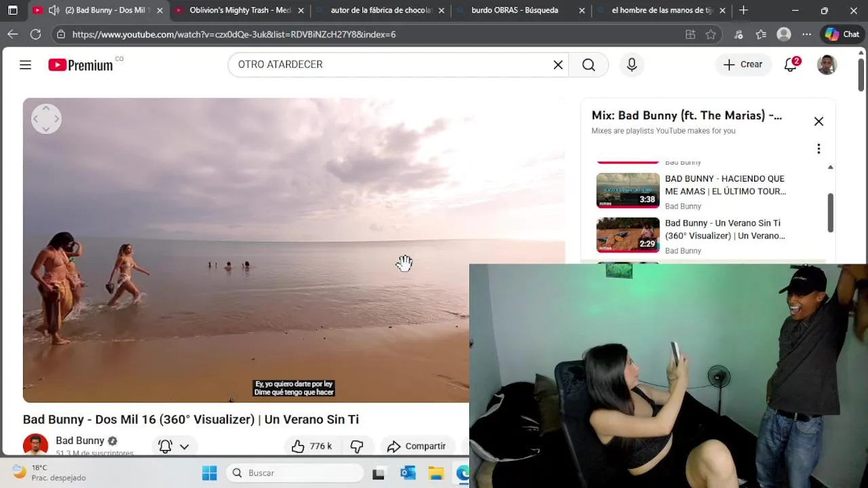Open 'Bad Bunny - Dos Mil 16' video title
The height and width of the screenshot is (488, 868).
pos(191,420)
